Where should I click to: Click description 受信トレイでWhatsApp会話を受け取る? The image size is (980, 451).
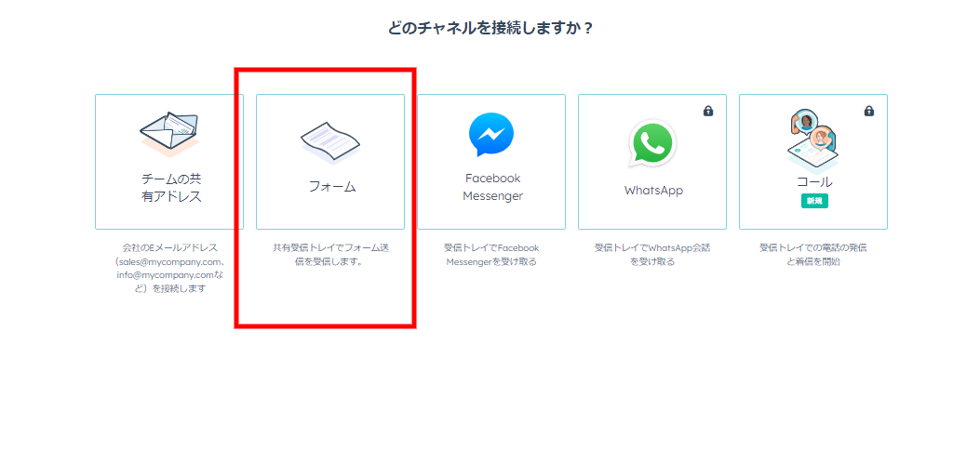tap(652, 255)
